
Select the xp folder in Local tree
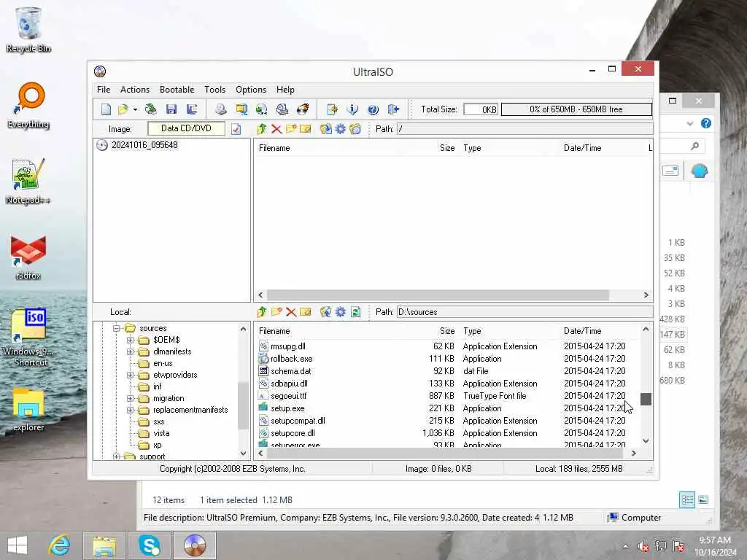point(158,446)
